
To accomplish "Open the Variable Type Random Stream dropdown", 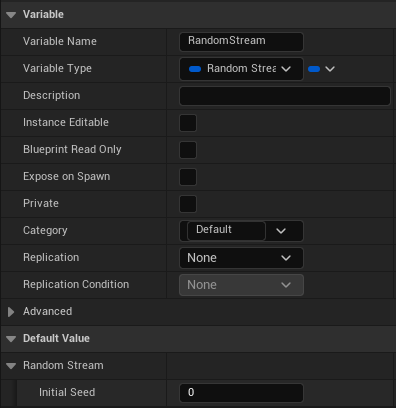I will coord(241,69).
